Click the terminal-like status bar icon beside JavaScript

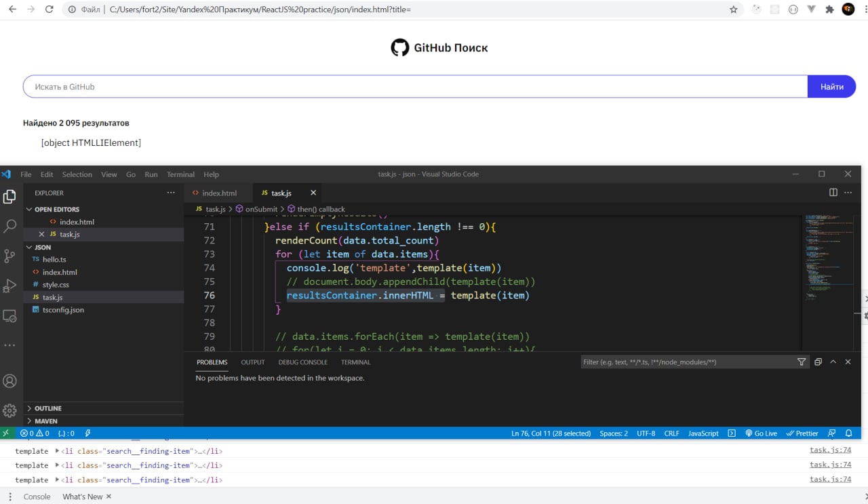732,433
